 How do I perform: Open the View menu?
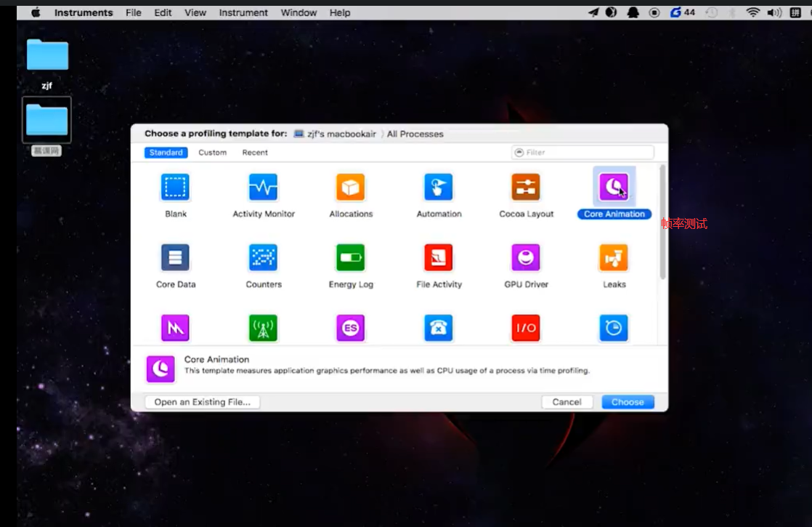(195, 12)
